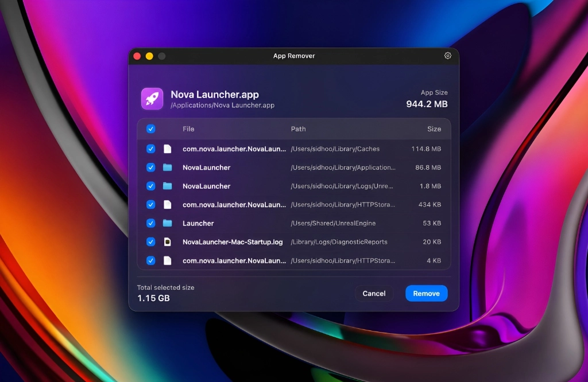Close the App Remover window
This screenshot has width=588, height=382.
click(137, 56)
